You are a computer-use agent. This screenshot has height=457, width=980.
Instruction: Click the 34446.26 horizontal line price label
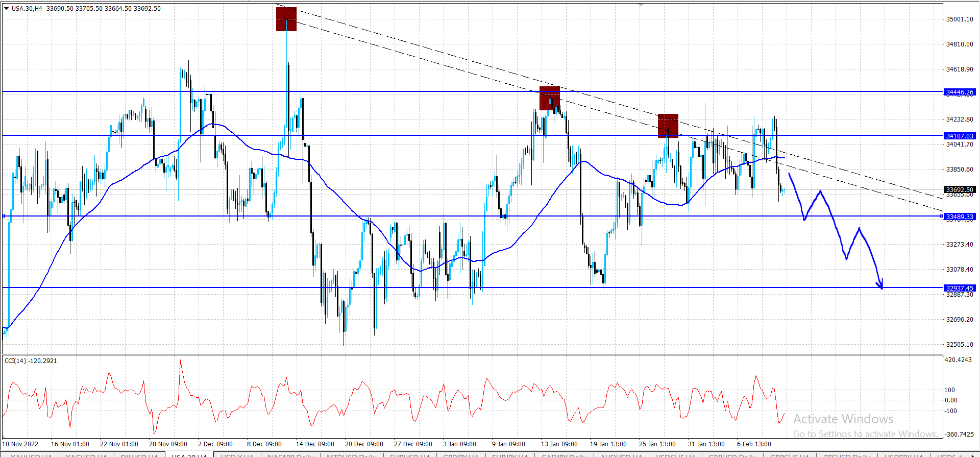click(x=960, y=92)
